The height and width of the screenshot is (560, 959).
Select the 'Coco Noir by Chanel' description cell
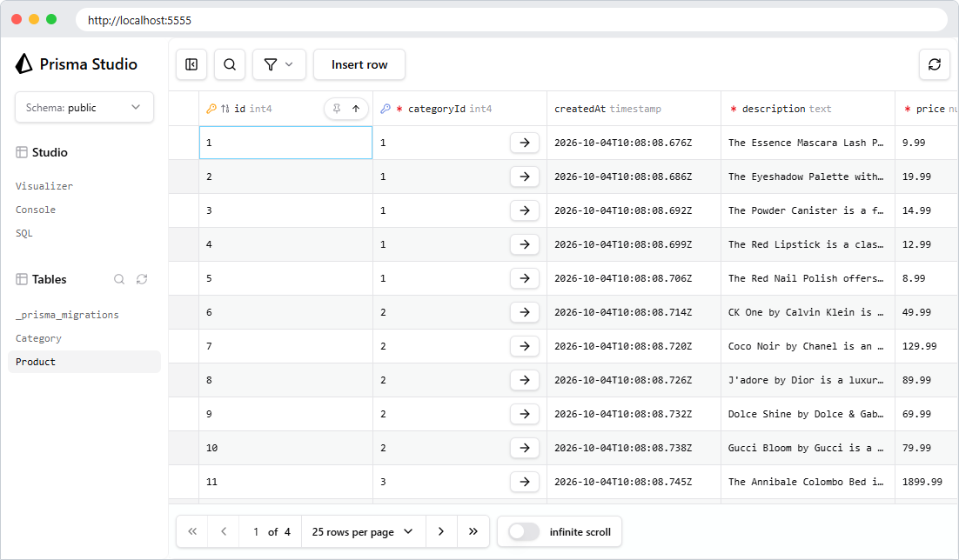808,346
